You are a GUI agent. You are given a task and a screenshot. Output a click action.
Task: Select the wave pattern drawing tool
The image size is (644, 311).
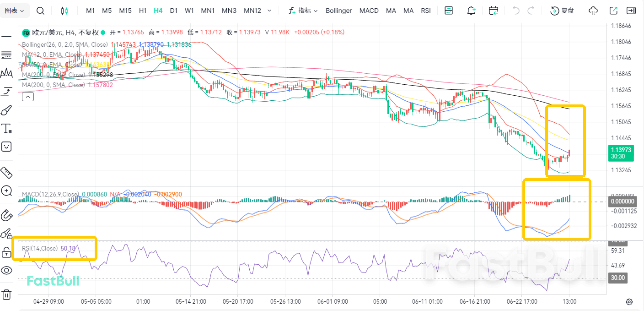(x=6, y=73)
